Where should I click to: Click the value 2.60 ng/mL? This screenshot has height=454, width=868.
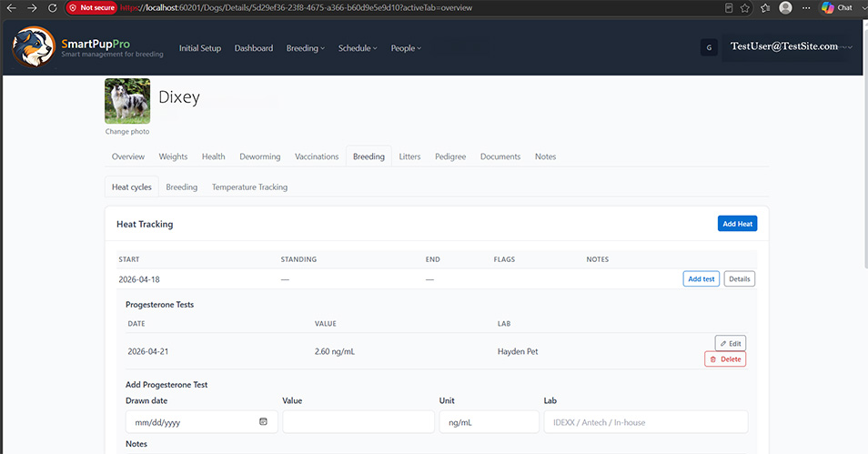click(334, 351)
